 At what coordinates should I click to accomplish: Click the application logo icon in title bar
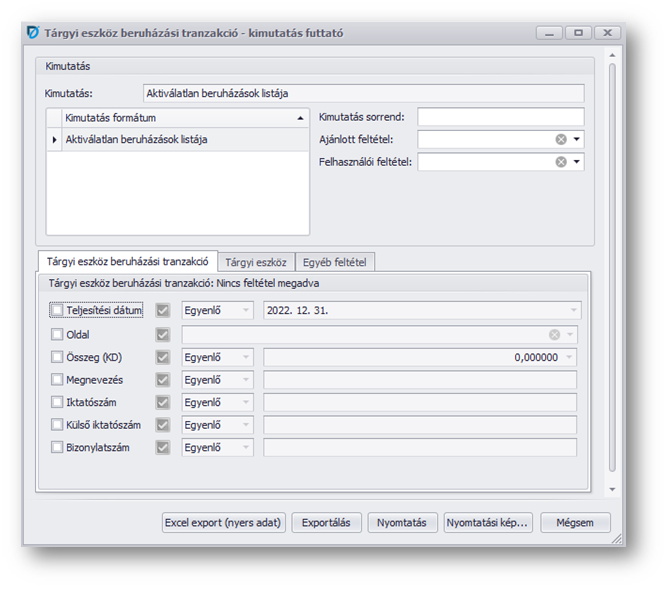tap(34, 32)
